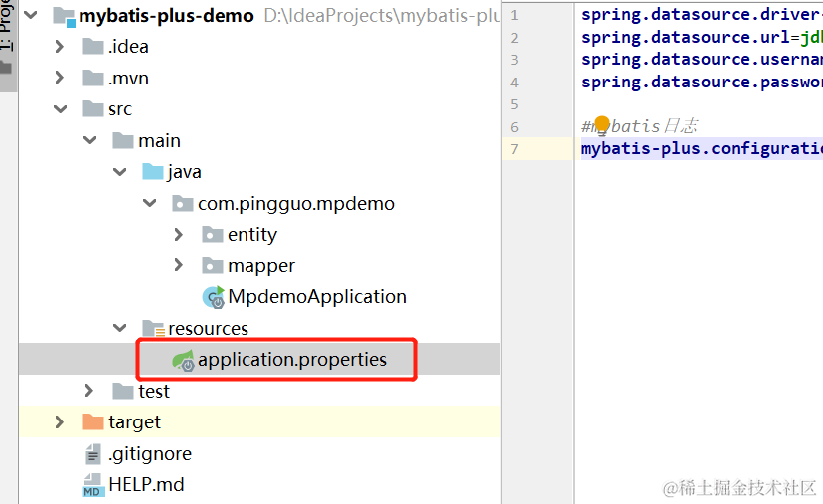This screenshot has width=823, height=504.
Task: Select the HELP.md file name
Action: [x=146, y=484]
